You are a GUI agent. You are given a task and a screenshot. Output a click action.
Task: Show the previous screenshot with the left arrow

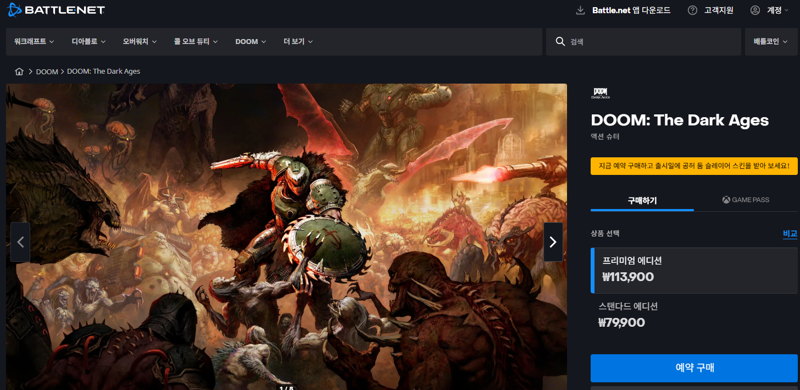[20, 242]
